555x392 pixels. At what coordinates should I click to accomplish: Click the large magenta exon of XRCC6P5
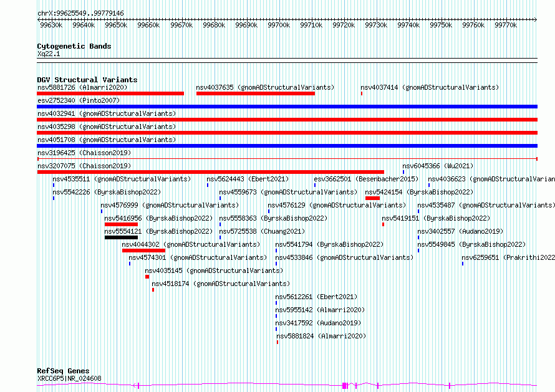pyautogui.click(x=344, y=386)
